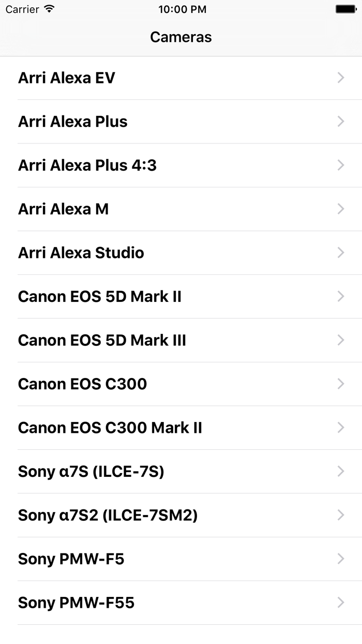
Task: Expand the Sony PMW-F55 disclosure arrow
Action: coord(341,603)
